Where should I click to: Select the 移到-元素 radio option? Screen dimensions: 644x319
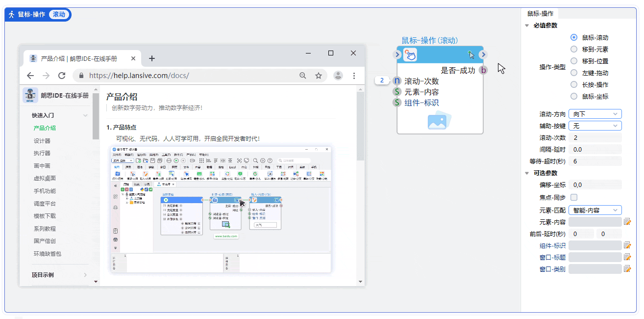click(574, 49)
